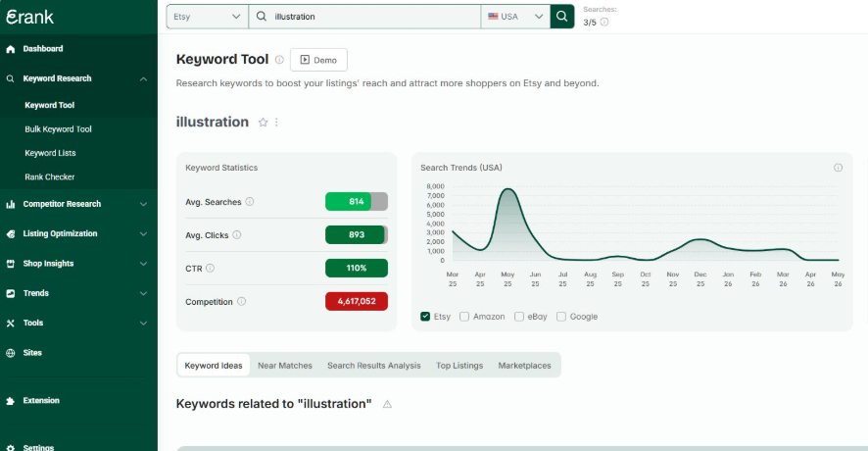The width and height of the screenshot is (868, 451).
Task: Switch to Search Results Analysis tab
Action: pos(373,366)
